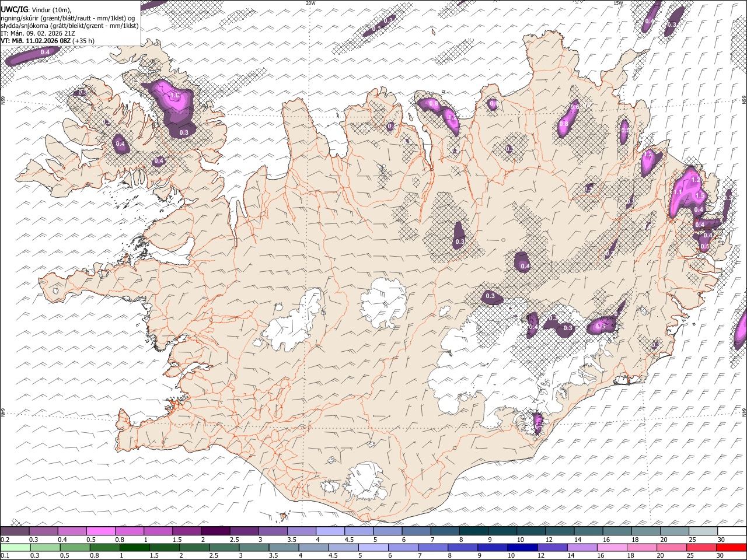
Task: Pick the dark green bottom swatch starting at 1
Action: pyautogui.click(x=134, y=547)
